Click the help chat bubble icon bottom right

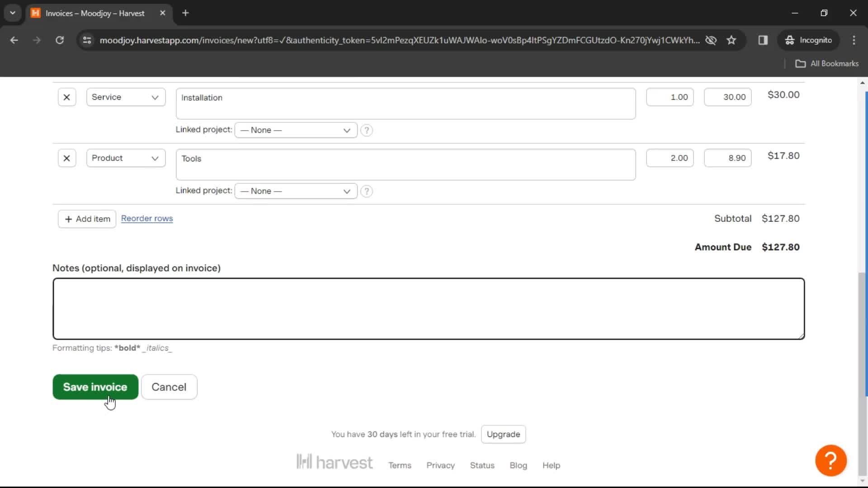tap(830, 460)
